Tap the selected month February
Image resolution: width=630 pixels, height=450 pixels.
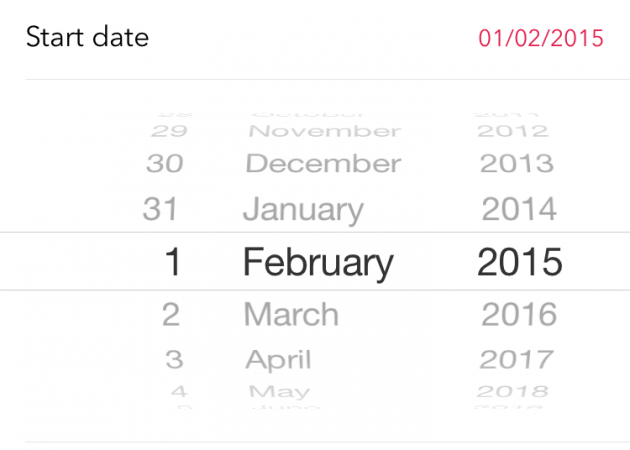(x=318, y=262)
